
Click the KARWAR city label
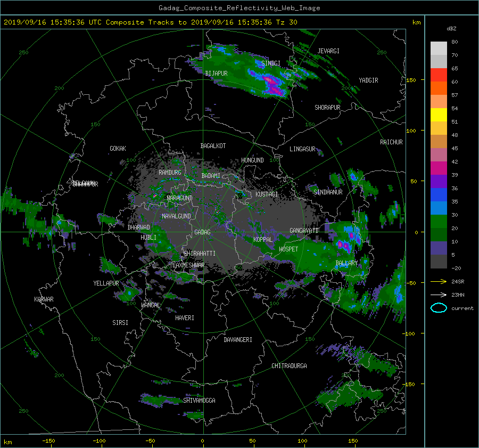pos(44,299)
